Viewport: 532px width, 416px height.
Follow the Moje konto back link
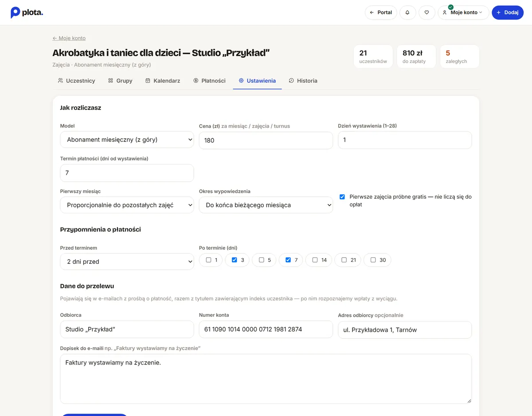tap(69, 38)
